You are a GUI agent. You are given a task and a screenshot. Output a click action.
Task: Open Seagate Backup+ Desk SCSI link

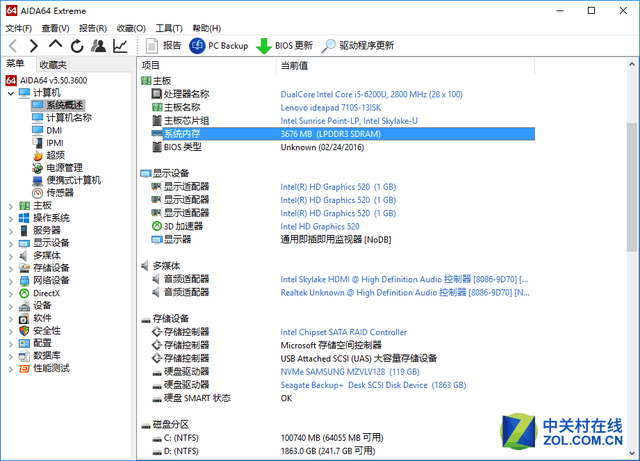click(373, 385)
